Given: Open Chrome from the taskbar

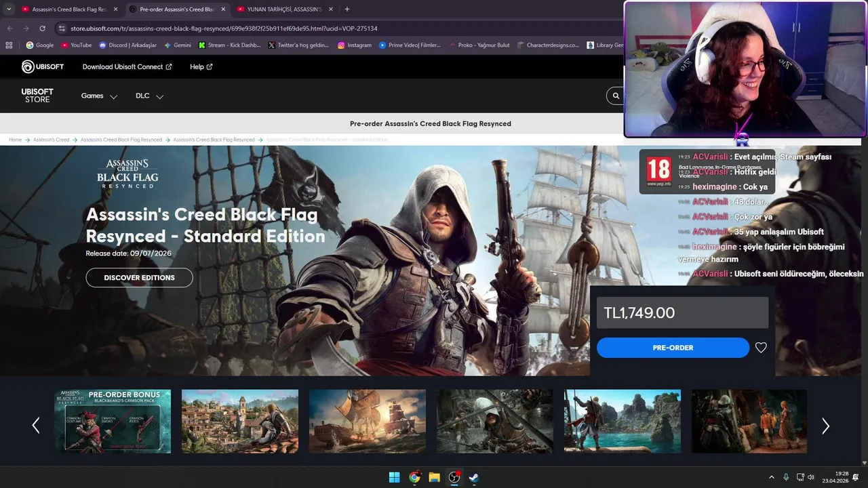Looking at the screenshot, I should (414, 477).
